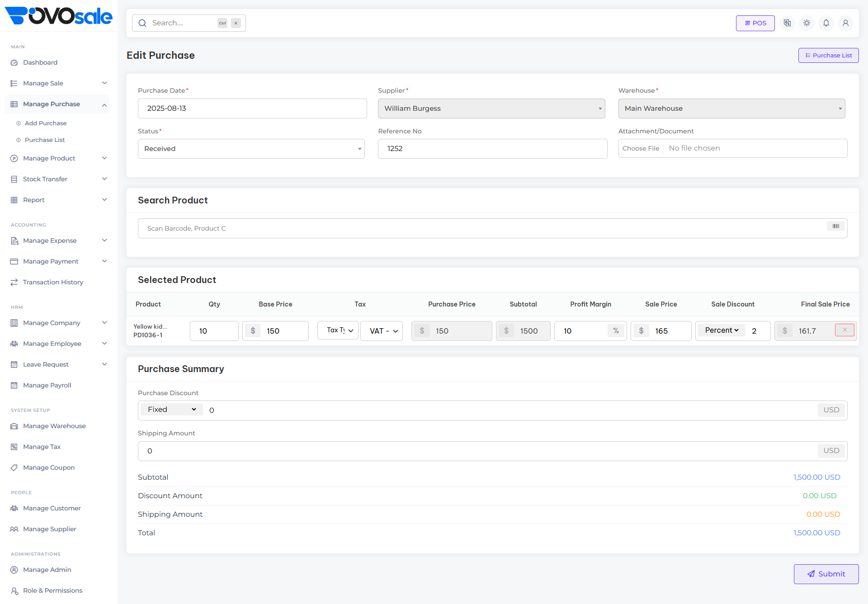The height and width of the screenshot is (604, 868).
Task: Open the language translate icon
Action: [x=787, y=23]
